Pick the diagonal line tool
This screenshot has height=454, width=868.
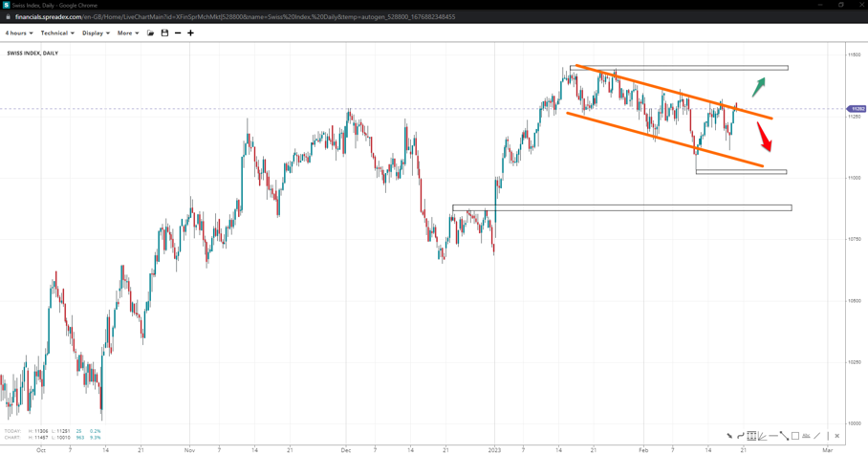pos(817,436)
